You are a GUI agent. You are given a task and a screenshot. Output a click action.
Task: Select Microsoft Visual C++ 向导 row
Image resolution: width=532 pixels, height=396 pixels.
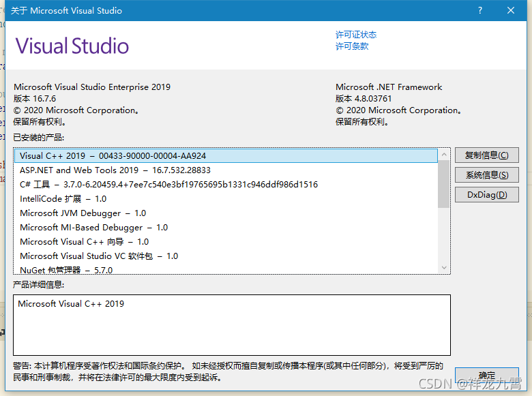[x=226, y=242]
